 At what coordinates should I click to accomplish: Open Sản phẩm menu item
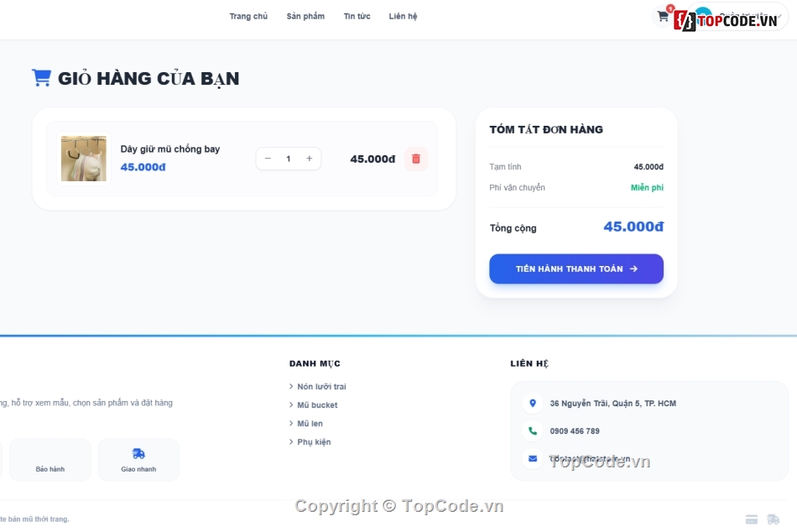click(x=305, y=16)
